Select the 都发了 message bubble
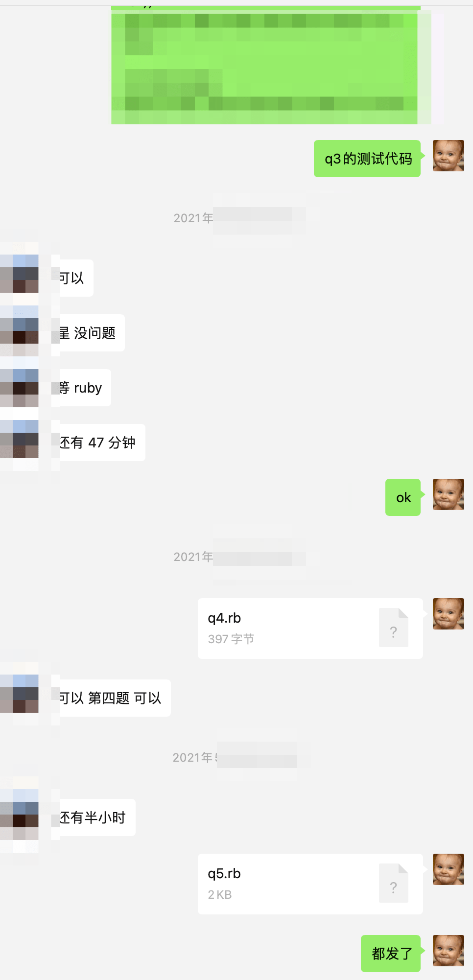473x980 pixels. [391, 954]
